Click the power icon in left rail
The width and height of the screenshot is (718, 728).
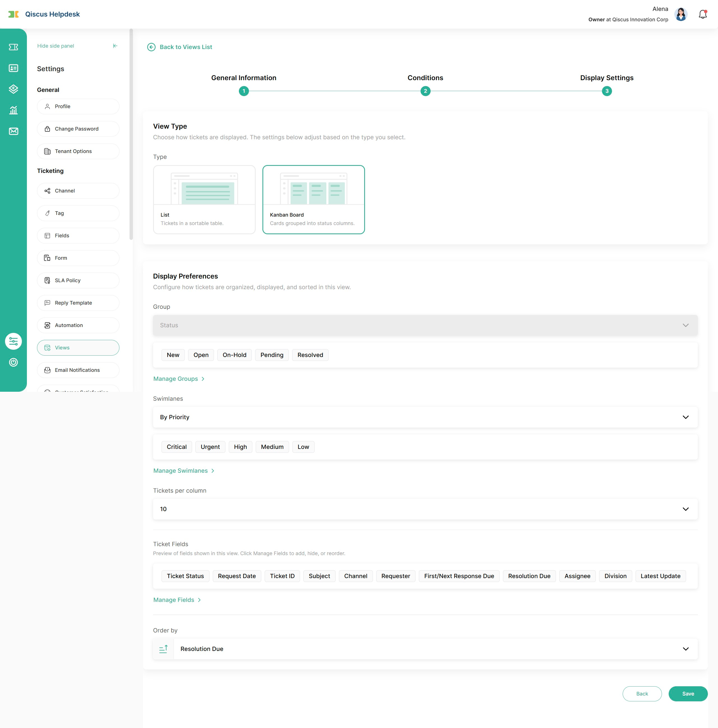tap(13, 363)
